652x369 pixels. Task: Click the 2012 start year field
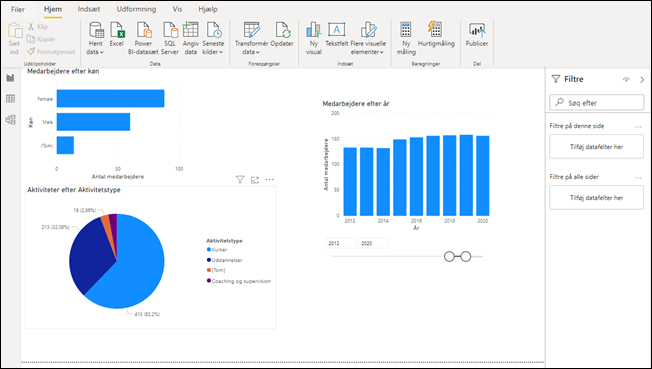pos(341,243)
